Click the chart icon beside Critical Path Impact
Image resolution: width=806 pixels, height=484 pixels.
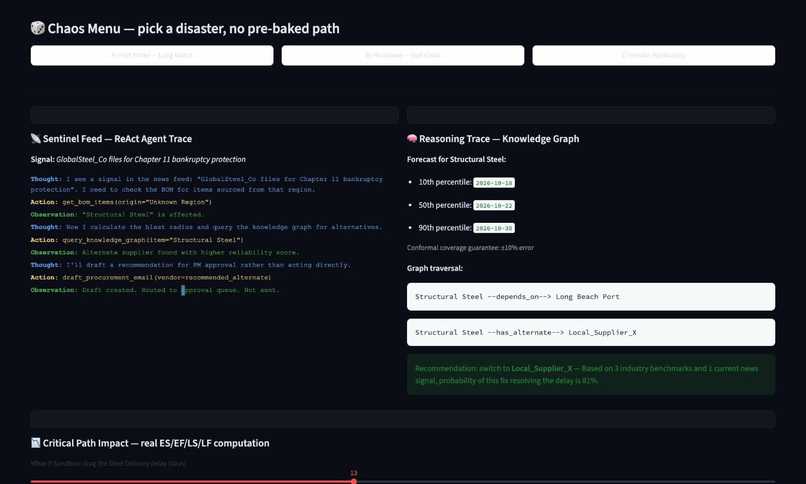coord(35,443)
